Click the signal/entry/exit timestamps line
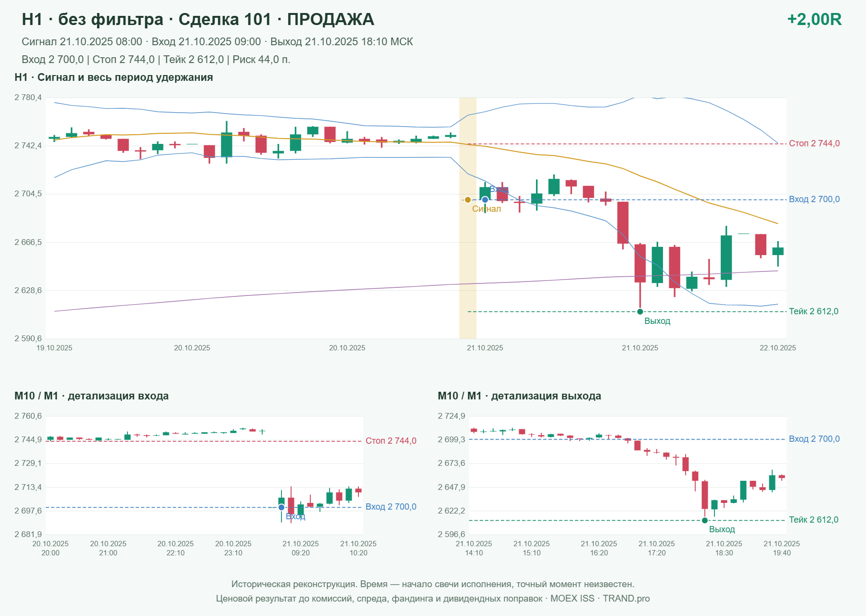This screenshot has height=616, width=866. [x=217, y=42]
